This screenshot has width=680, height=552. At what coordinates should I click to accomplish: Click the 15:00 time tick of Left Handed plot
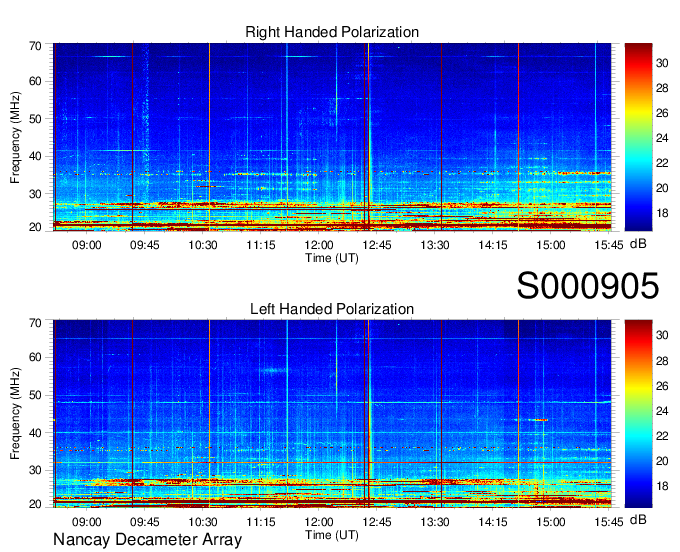coord(551,522)
